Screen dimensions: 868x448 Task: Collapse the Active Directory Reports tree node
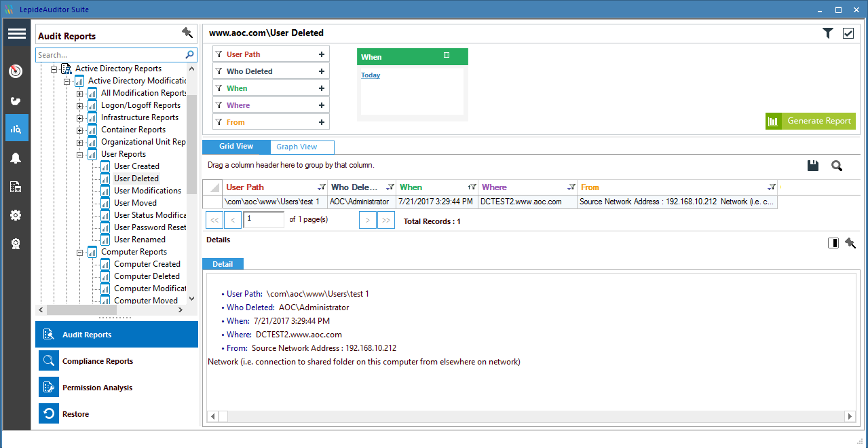54,69
